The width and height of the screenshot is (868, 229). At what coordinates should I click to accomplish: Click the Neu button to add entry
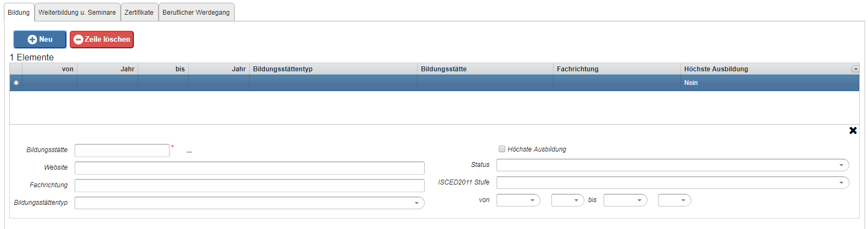tap(40, 40)
